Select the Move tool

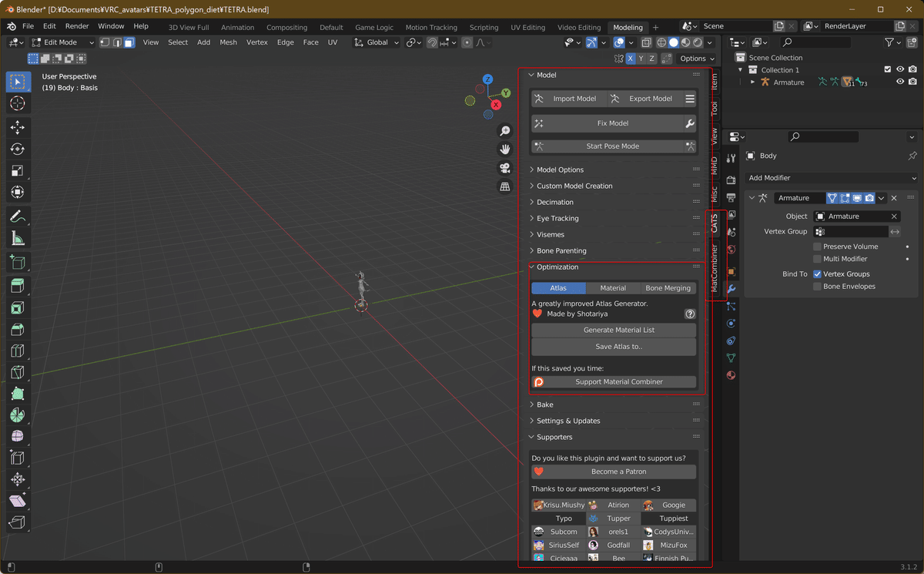[x=18, y=127]
